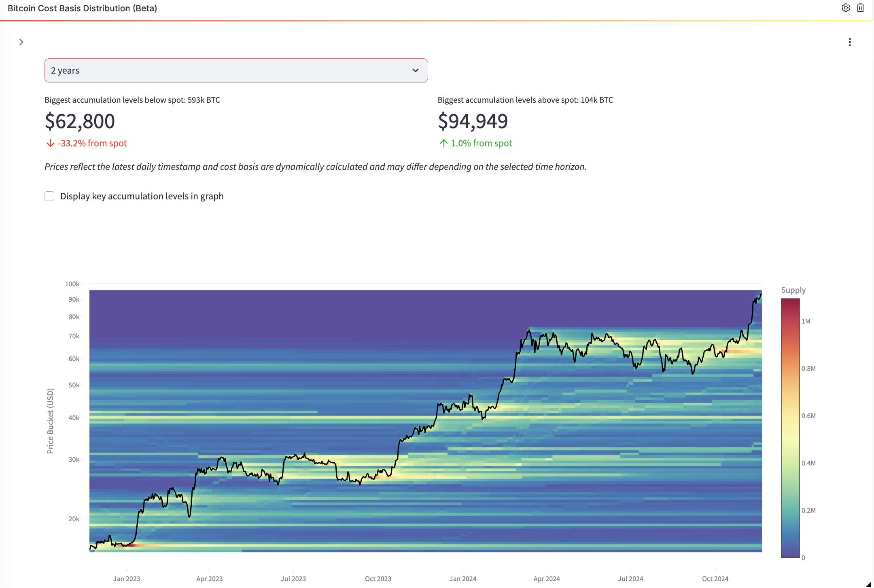Viewport: 874px width, 588px height.
Task: Select the $94,949 accumulation level value
Action: [x=473, y=121]
